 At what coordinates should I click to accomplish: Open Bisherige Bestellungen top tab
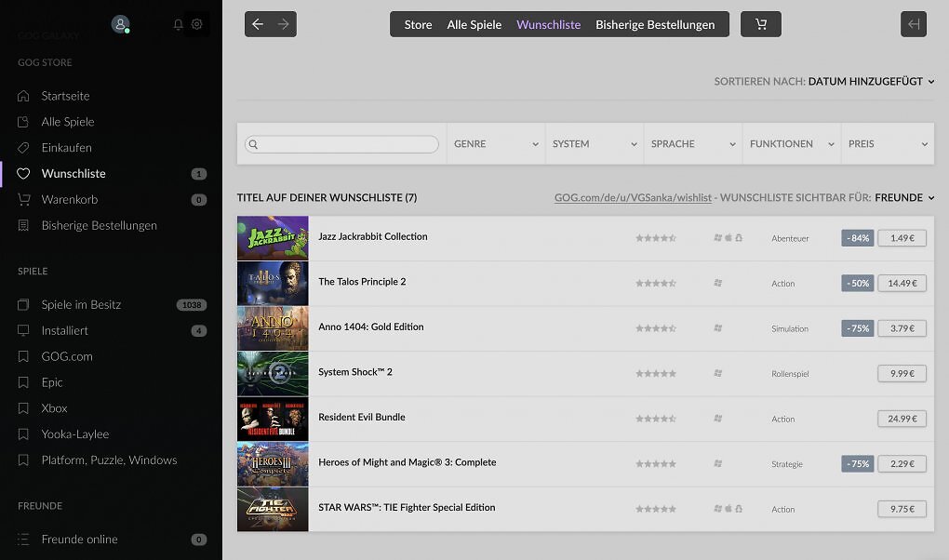pos(655,25)
